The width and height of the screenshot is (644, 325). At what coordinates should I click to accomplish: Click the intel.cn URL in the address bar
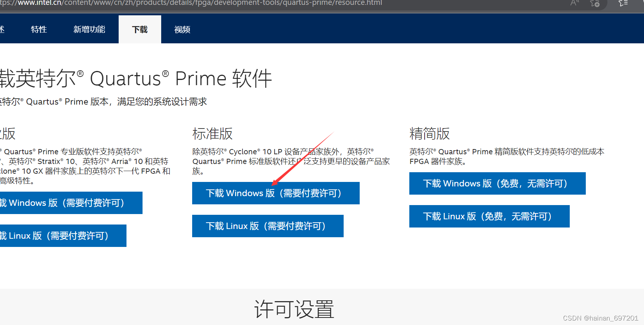[191, 3]
